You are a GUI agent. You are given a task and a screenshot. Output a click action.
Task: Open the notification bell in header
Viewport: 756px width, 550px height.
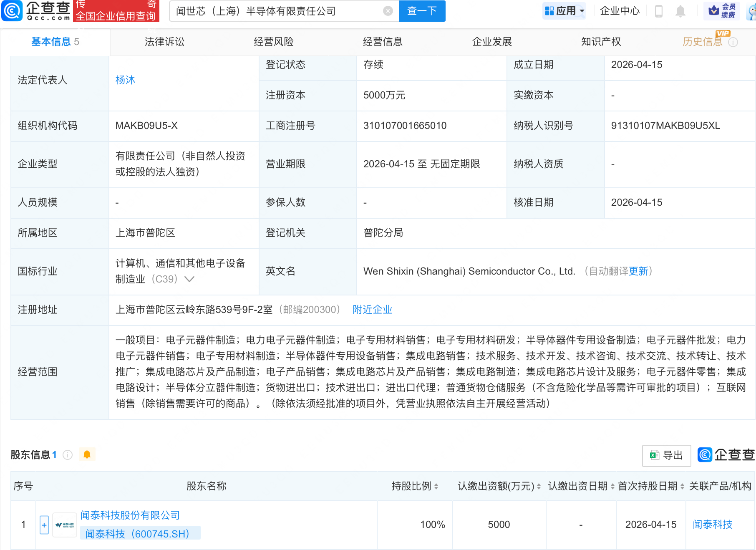(x=680, y=11)
